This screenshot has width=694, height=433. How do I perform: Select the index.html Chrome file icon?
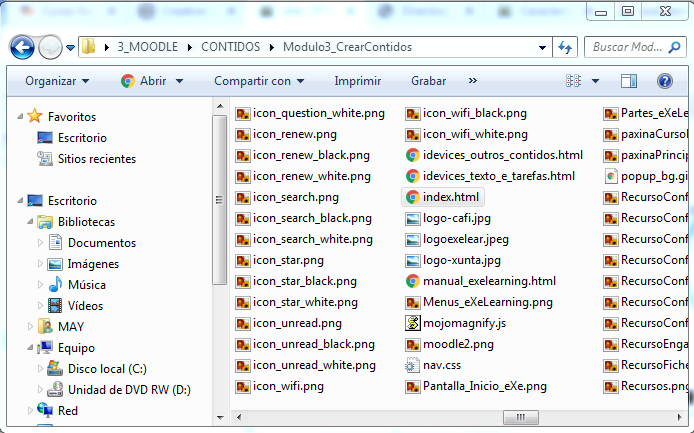click(412, 197)
